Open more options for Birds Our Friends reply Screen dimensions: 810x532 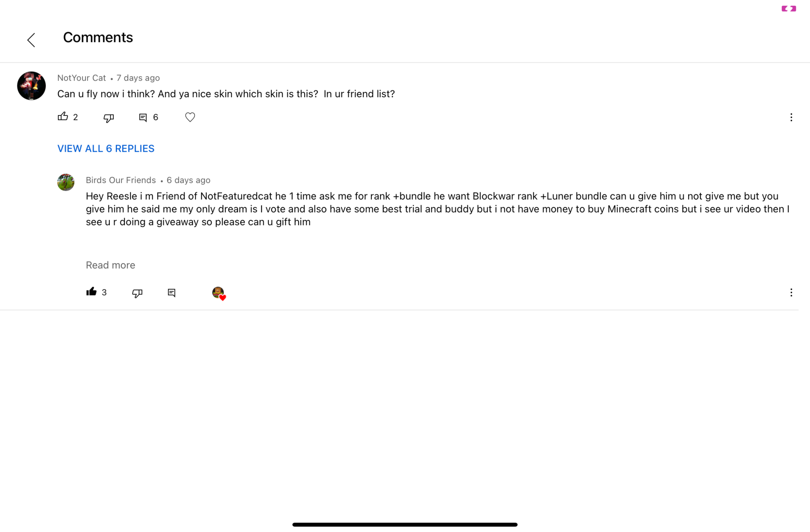click(x=791, y=293)
